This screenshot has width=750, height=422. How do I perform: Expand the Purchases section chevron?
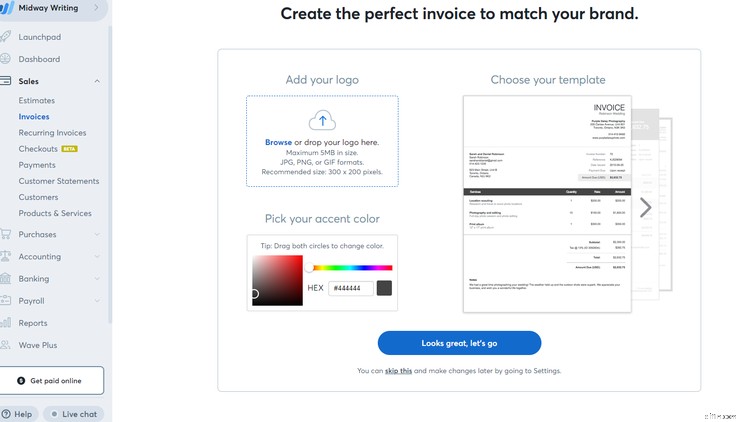pos(97,234)
